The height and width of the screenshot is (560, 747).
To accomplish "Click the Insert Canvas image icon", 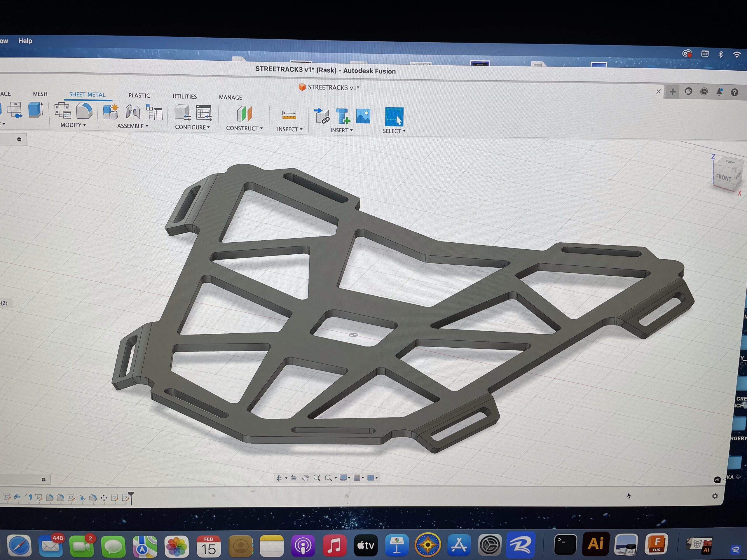I will (x=363, y=116).
